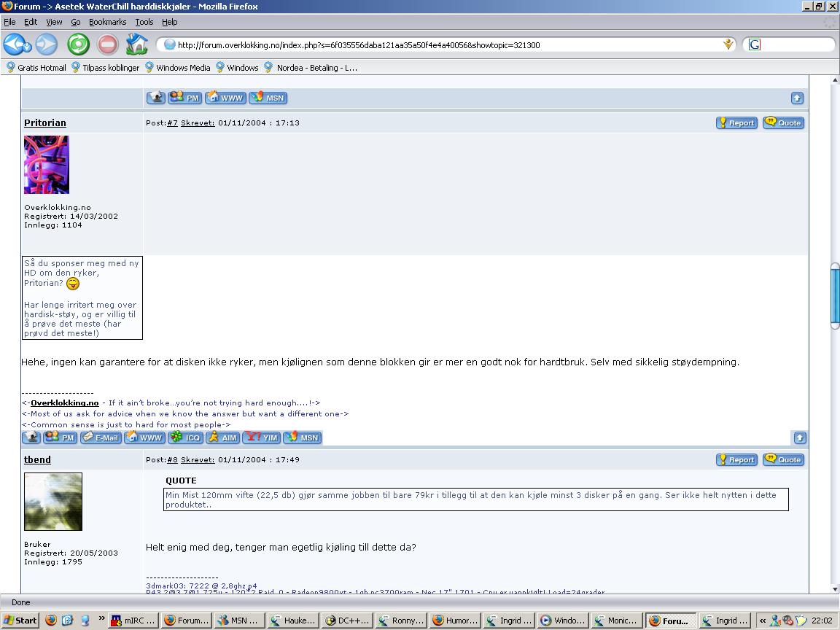Screen dimensions: 840x630
Task: Open the Help menu
Action: click(x=169, y=22)
